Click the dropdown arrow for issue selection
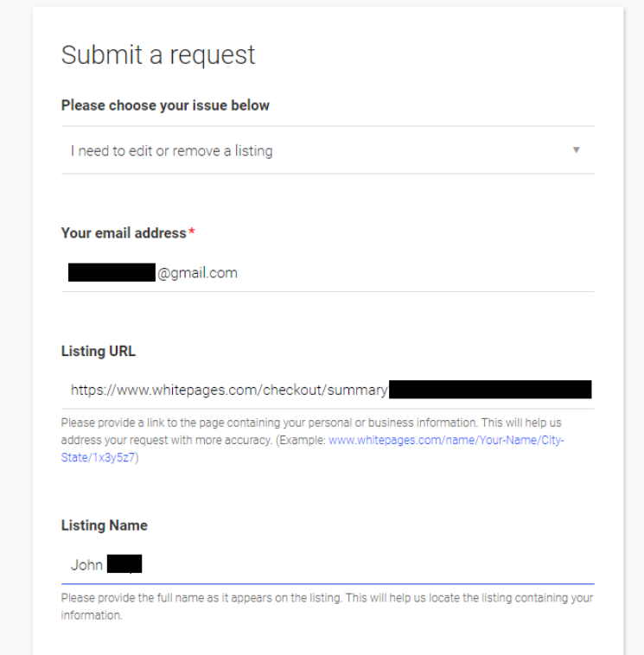This screenshot has height=655, width=644. (x=576, y=150)
